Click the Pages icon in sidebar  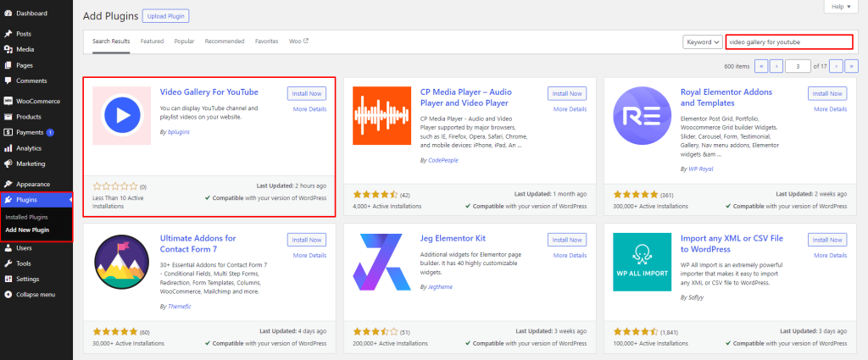pyautogui.click(x=8, y=65)
